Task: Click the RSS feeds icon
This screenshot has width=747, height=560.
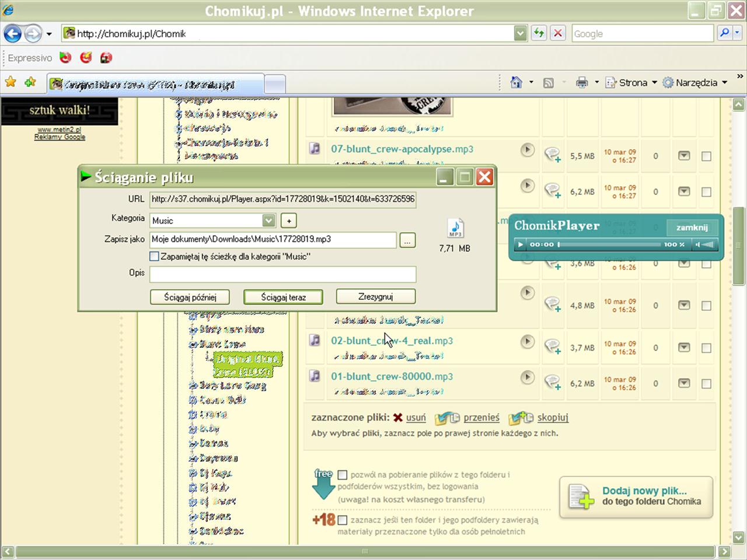Action: tap(548, 83)
